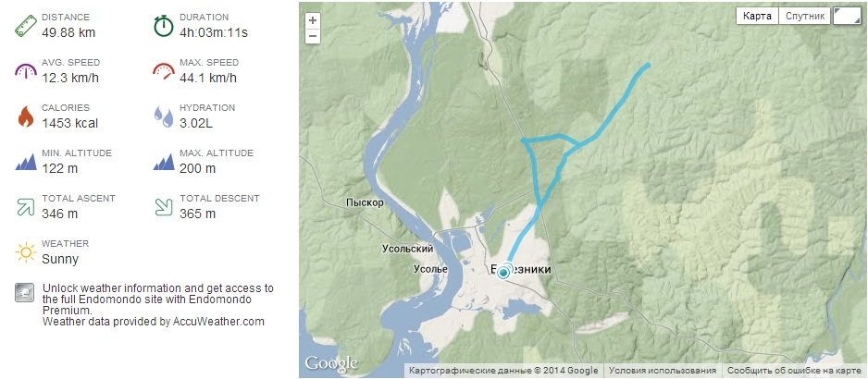Click the route start marker on map
Image resolution: width=868 pixels, height=379 pixels.
pyautogui.click(x=503, y=272)
